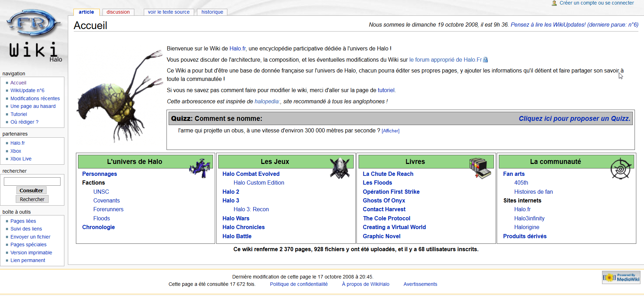Open voir le texte source tab
Viewport: 644px width, 296px height.
click(169, 12)
